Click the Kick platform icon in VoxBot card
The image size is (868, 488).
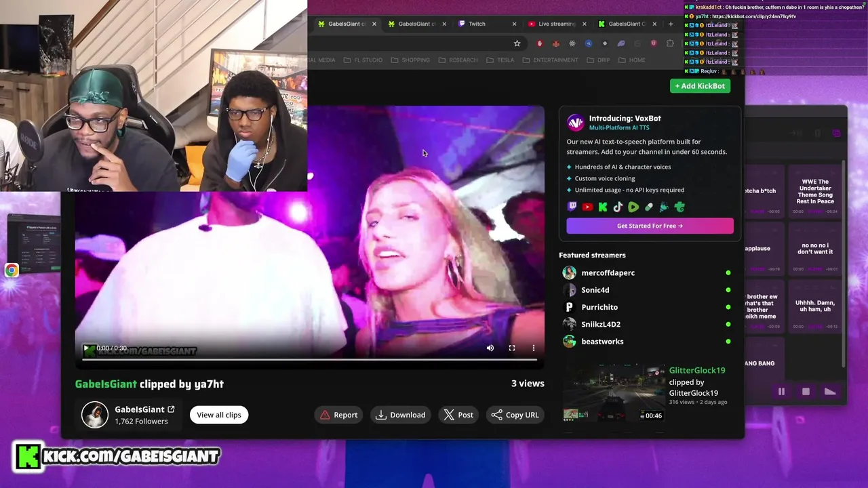click(603, 207)
